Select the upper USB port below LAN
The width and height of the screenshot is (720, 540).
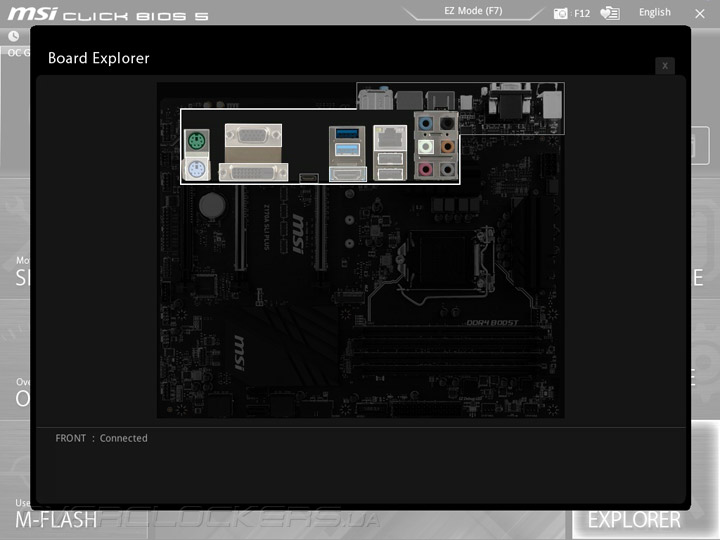click(390, 159)
